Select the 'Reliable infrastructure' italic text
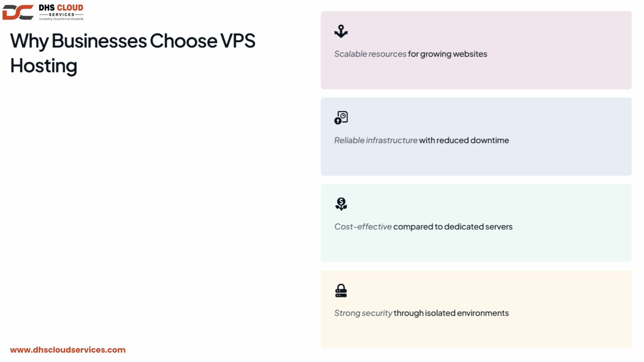Screen dimensions: 644x362 tap(376, 140)
